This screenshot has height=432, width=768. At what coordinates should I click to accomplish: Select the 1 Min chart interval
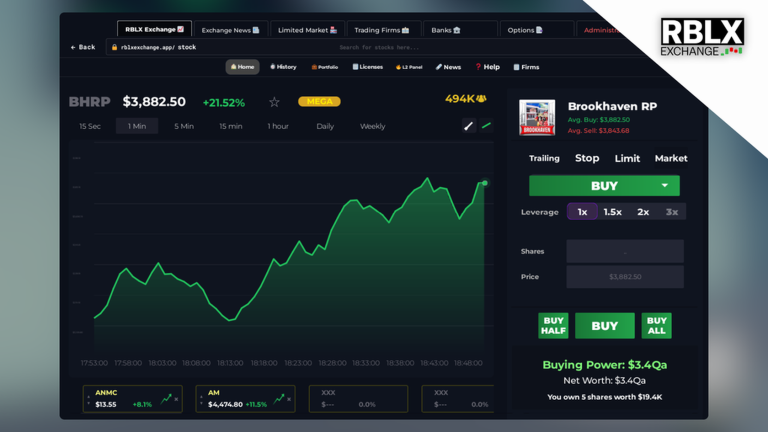137,126
